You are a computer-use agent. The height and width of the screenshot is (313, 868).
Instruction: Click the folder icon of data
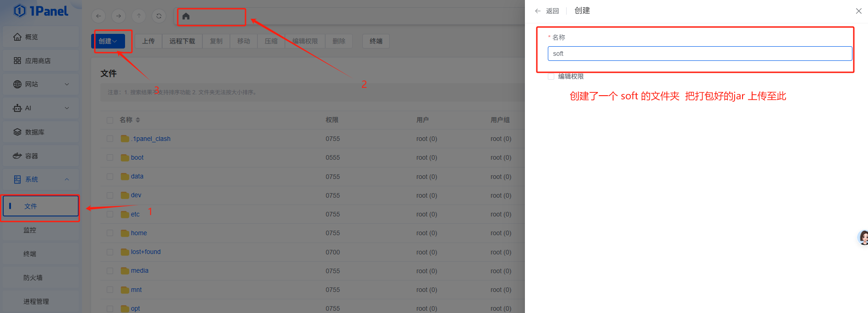click(x=125, y=176)
